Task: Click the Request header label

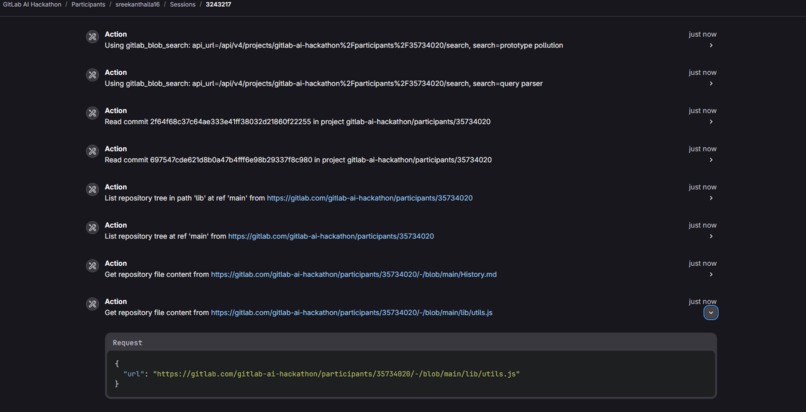Action: click(127, 343)
